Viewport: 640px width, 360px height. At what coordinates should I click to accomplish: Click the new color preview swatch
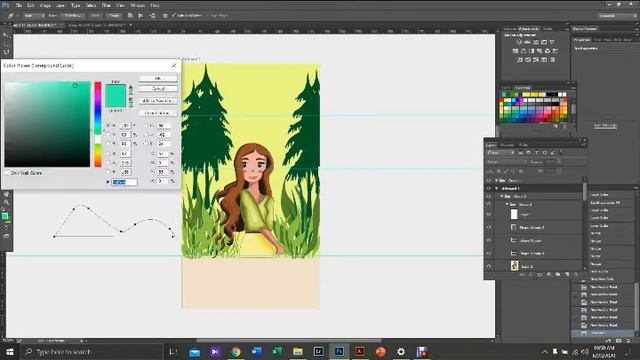point(116,90)
